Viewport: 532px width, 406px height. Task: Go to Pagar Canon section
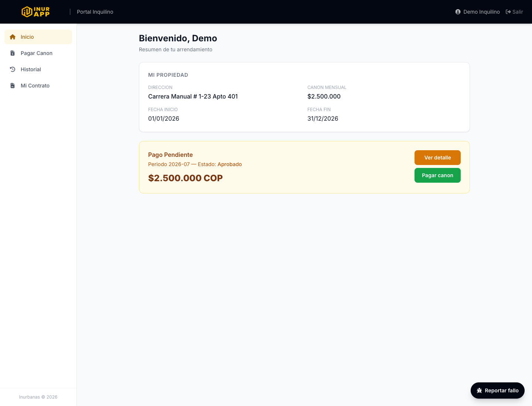[x=38, y=53]
